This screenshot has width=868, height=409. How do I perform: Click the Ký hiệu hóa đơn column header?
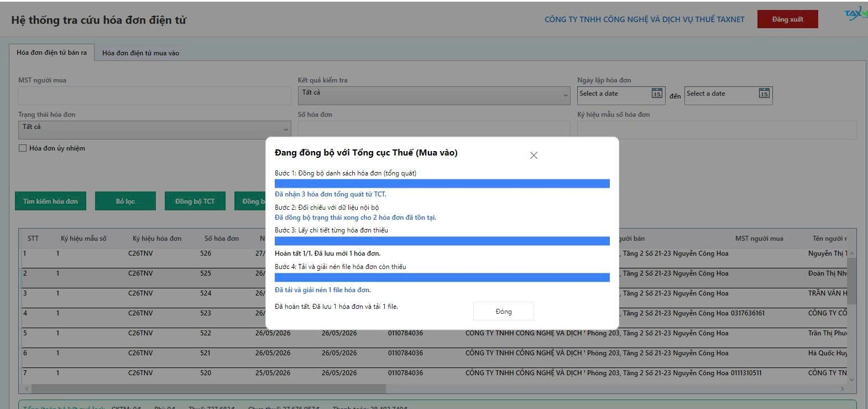click(157, 239)
